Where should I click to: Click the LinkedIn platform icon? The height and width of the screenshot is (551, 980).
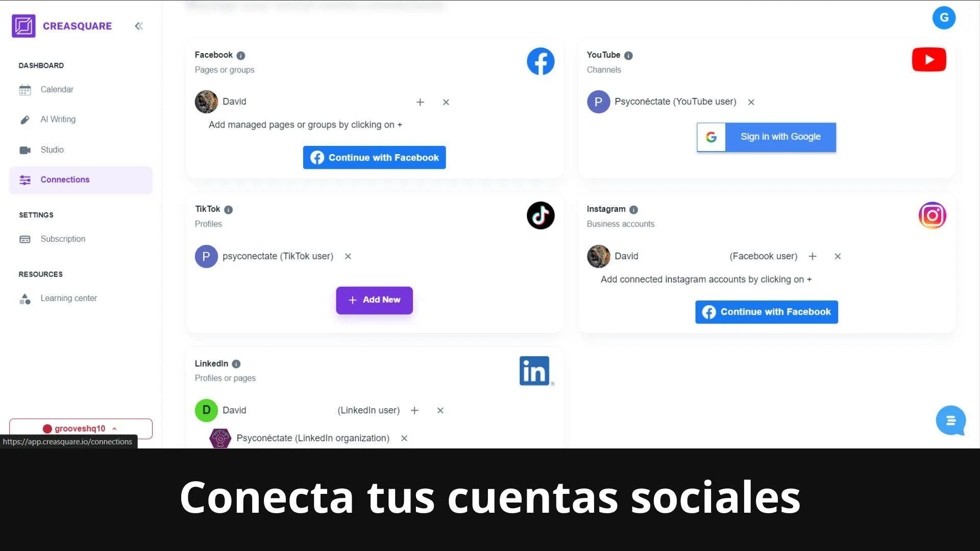[535, 370]
